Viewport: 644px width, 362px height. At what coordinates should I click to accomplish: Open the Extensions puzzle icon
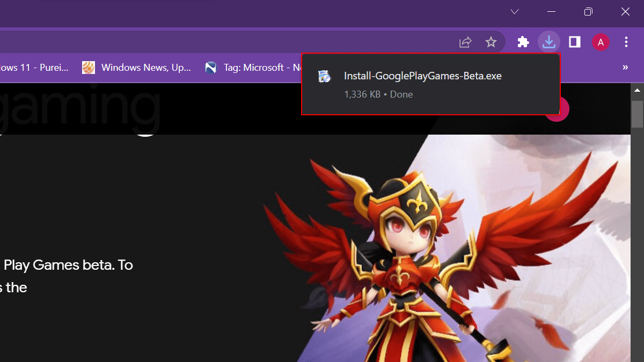point(523,42)
